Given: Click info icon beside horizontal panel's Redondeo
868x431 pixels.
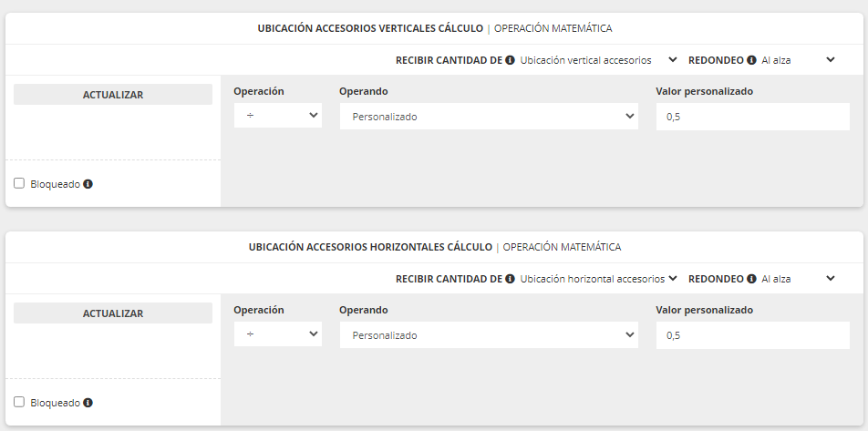Looking at the screenshot, I should pyautogui.click(x=752, y=279).
